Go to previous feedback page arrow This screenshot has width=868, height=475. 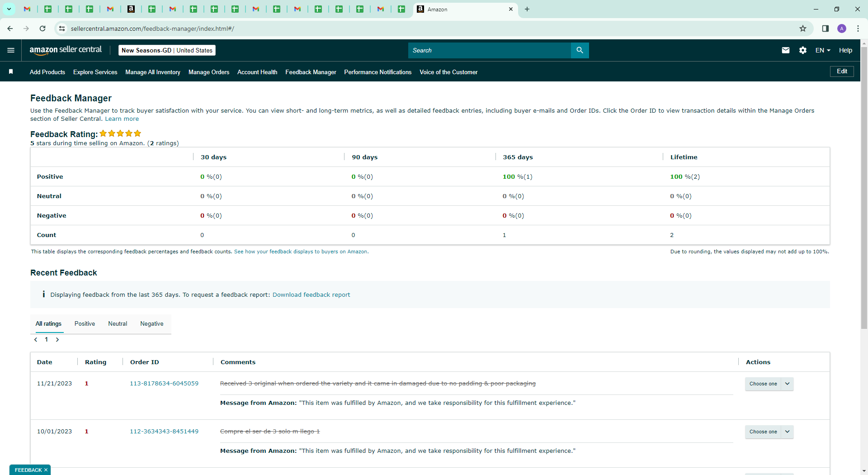[x=36, y=340]
